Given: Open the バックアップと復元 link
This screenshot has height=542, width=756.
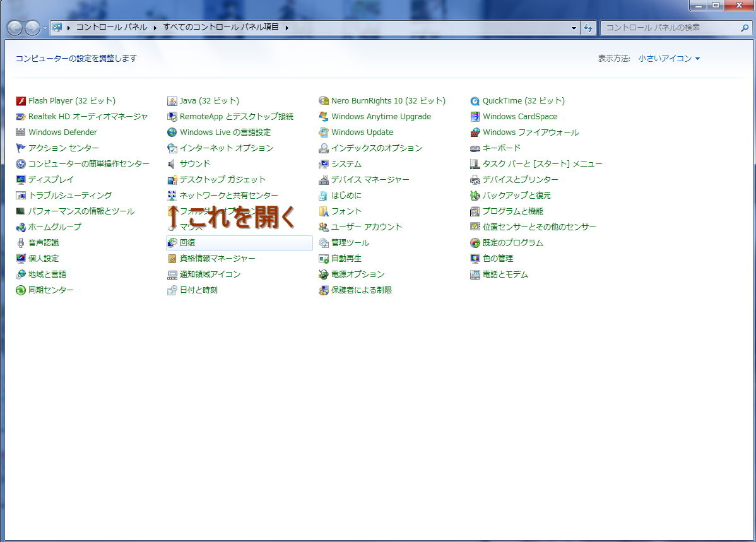Looking at the screenshot, I should (516, 196).
